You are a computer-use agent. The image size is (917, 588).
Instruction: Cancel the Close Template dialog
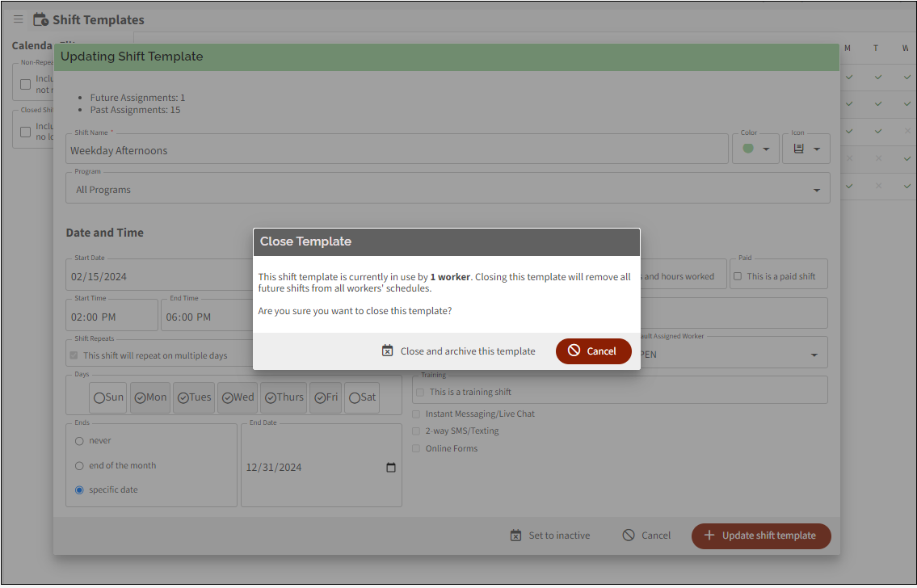593,351
